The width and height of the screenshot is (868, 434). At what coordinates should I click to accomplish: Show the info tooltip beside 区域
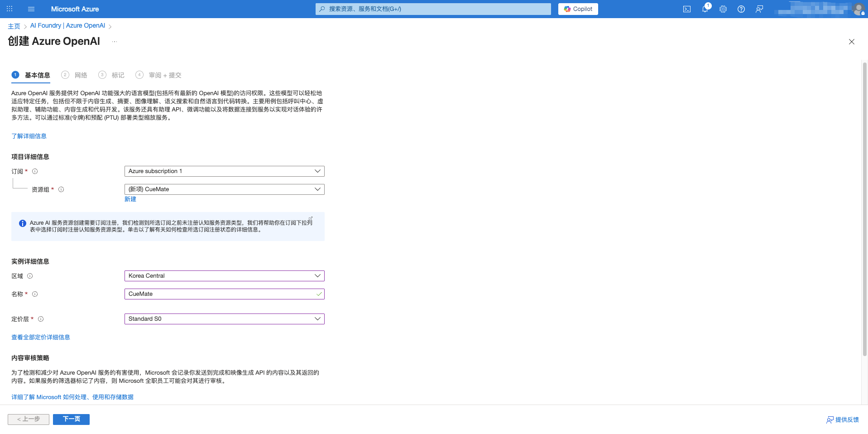[x=30, y=276]
